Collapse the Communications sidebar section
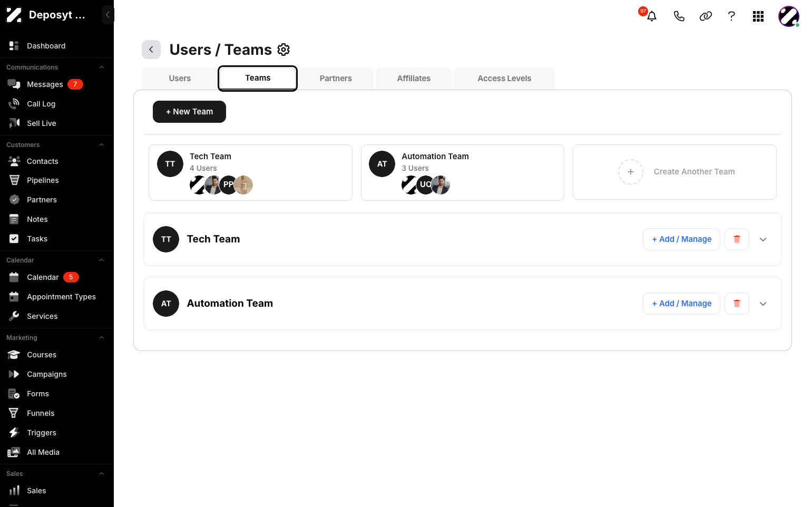 pyautogui.click(x=102, y=67)
